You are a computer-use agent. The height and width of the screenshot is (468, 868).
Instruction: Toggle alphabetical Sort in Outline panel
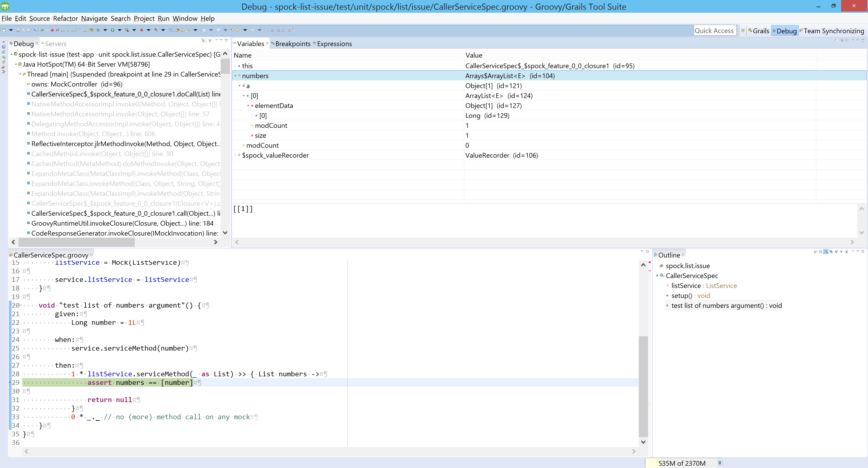[826, 252]
